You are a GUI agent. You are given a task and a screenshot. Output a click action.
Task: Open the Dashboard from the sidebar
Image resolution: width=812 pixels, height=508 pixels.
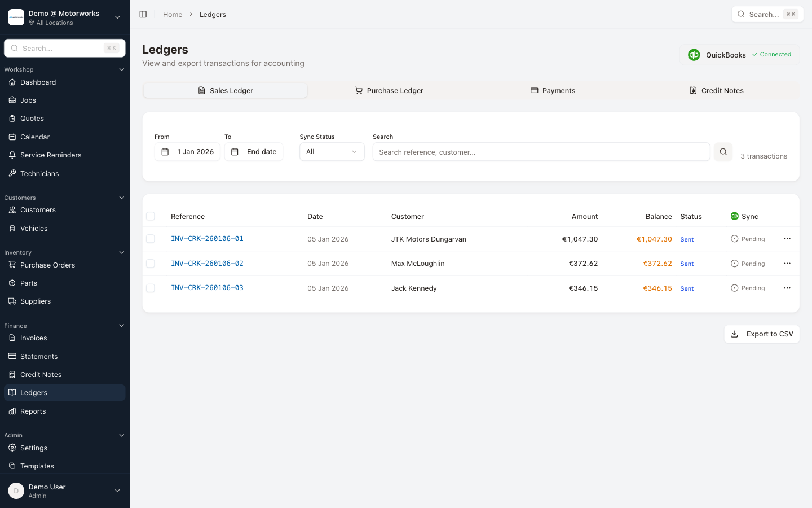click(x=37, y=82)
